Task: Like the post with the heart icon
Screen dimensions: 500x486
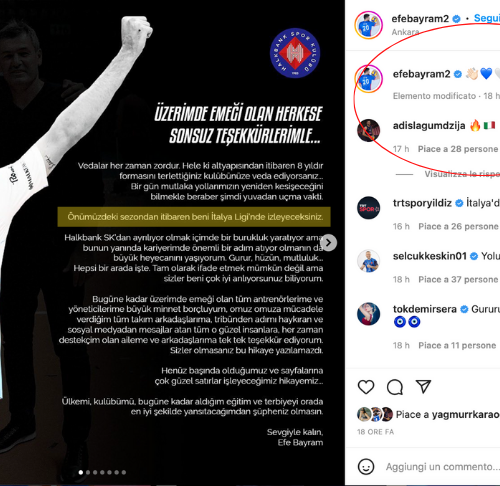Action: point(366,387)
